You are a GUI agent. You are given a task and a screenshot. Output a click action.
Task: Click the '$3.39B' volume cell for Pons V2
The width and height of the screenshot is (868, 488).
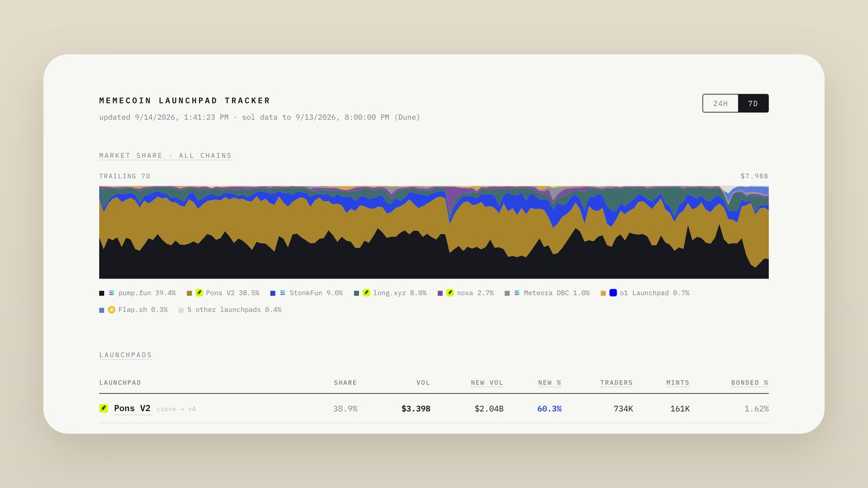tap(415, 409)
